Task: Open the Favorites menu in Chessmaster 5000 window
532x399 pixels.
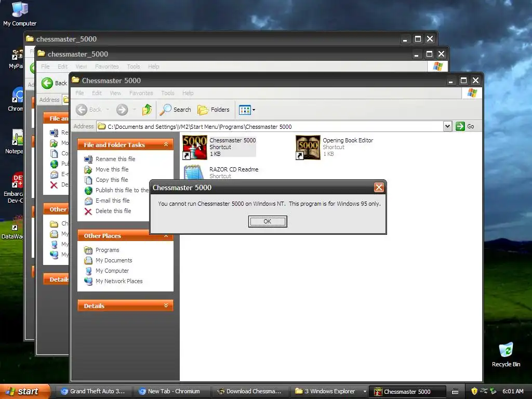Action: 141,93
